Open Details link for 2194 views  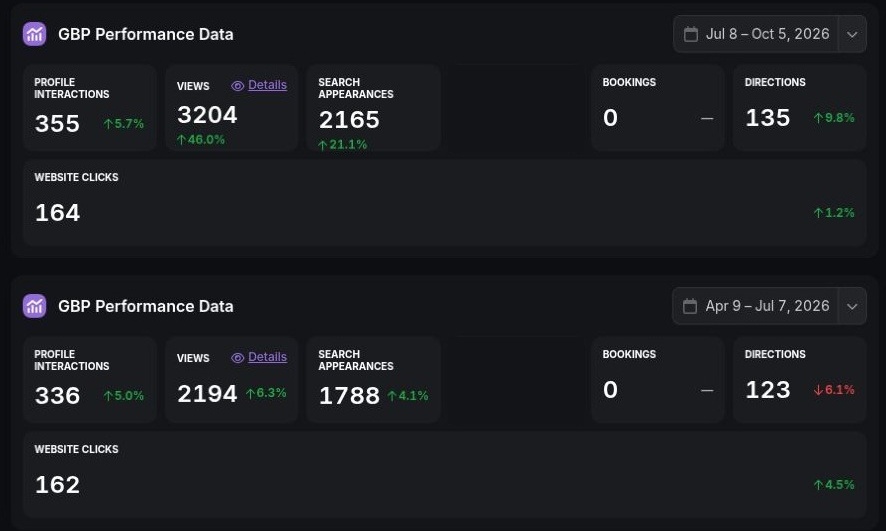tap(267, 358)
